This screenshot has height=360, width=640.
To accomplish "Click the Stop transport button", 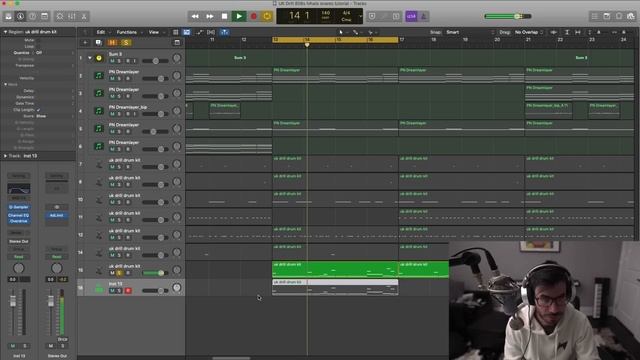I will [224, 16].
